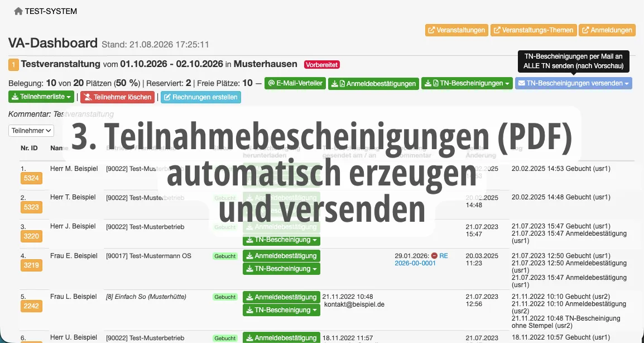644x343 pixels.
Task: Open the Veranstaltungen external link button
Action: click(x=456, y=30)
